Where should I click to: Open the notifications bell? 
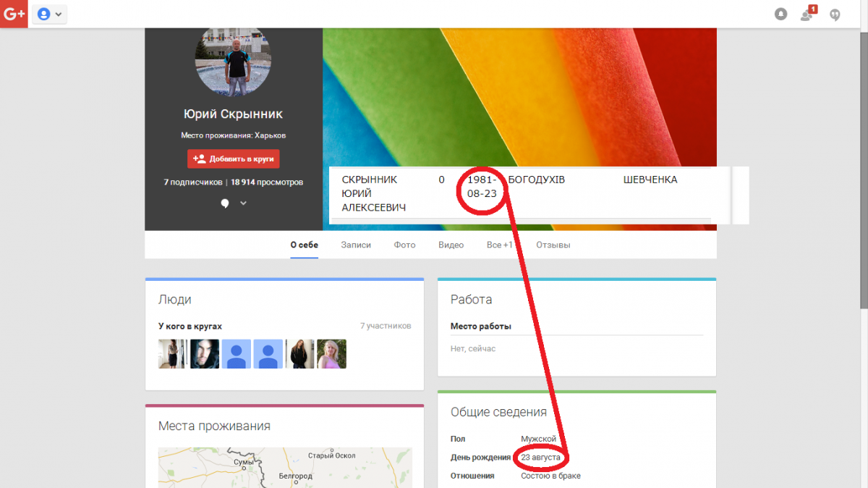(x=780, y=14)
